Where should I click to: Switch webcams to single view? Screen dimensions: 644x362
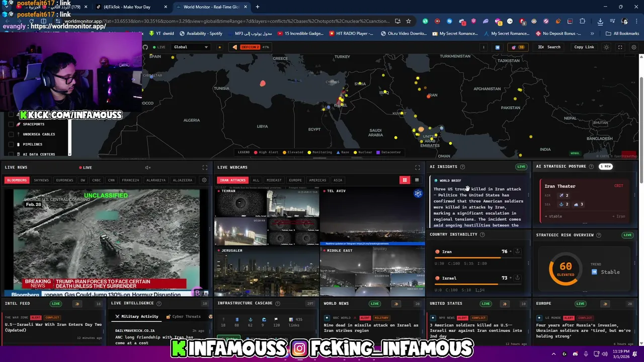[x=417, y=180]
